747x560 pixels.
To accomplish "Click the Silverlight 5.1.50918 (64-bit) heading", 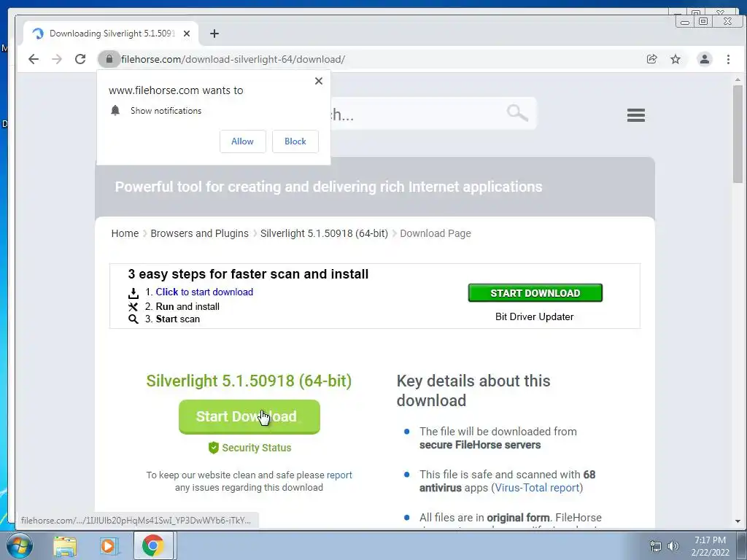I will click(x=249, y=381).
